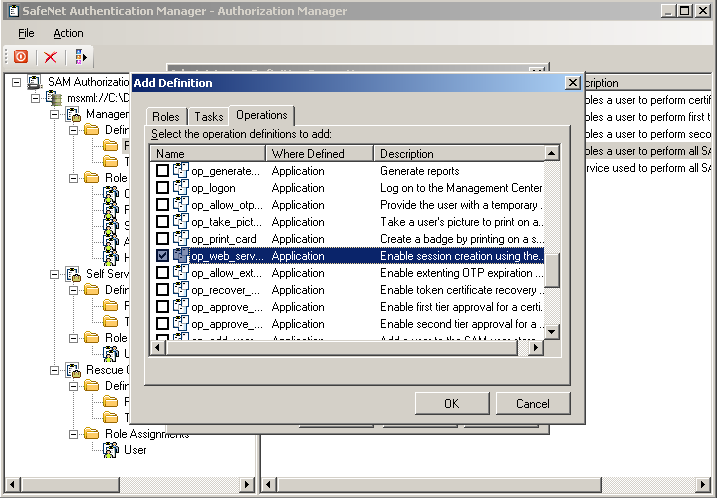Click the Rescue Definitions folder icon
The width and height of the screenshot is (717, 498).
click(91, 386)
